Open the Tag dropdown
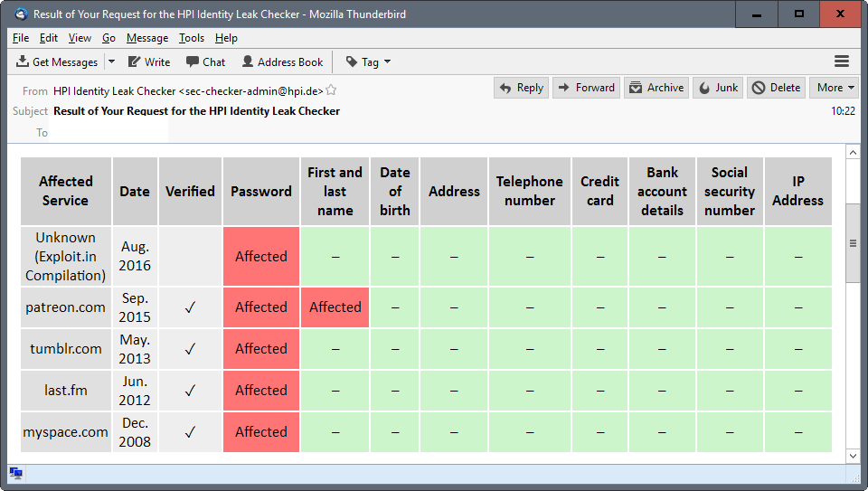Screen dimensions: 868x491 (369, 62)
